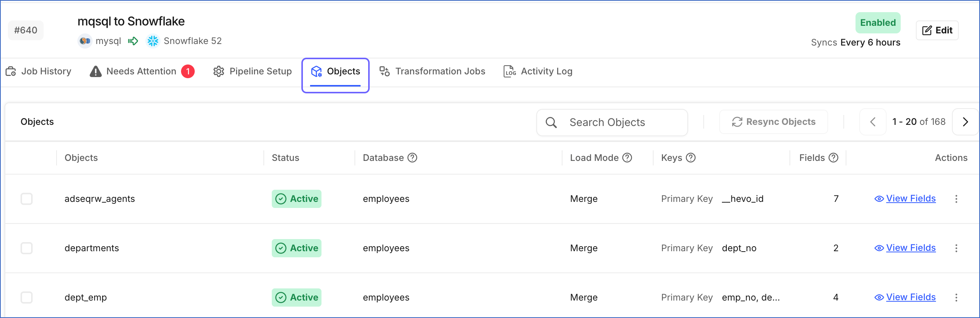This screenshot has height=318, width=980.
Task: Click the truncated emp_no, de... key value
Action: 751,298
